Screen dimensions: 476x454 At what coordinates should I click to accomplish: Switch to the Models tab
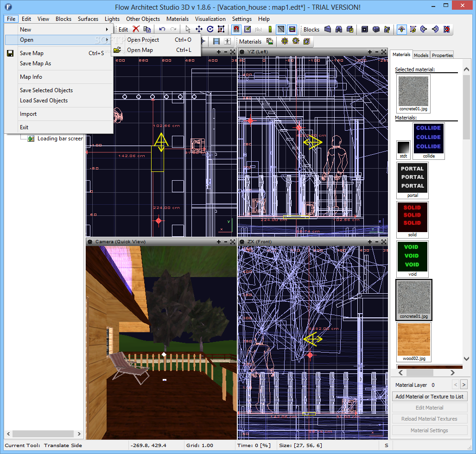pos(421,55)
